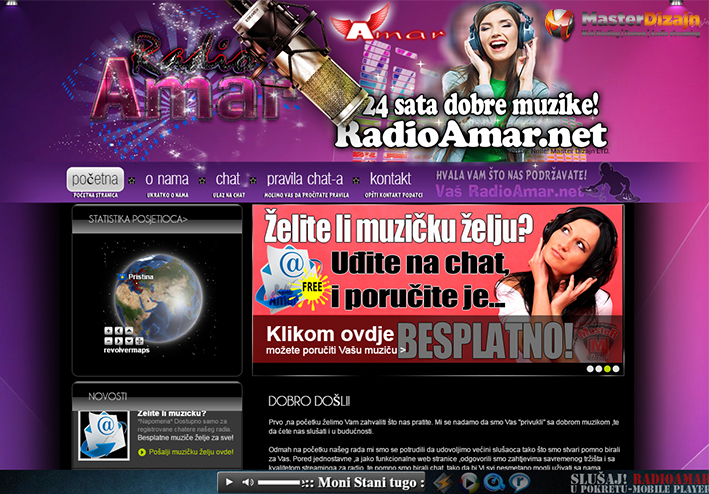Go to the 'o nama' page

point(166,180)
